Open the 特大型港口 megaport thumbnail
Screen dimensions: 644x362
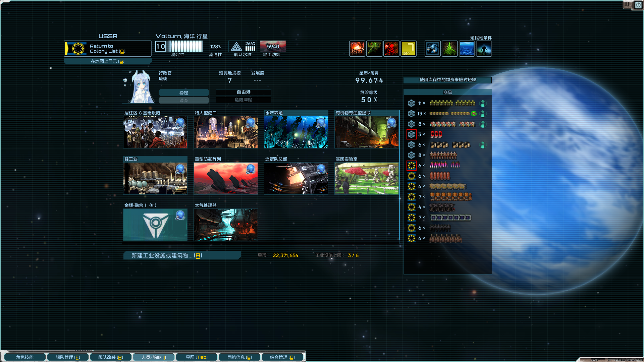pyautogui.click(x=225, y=132)
